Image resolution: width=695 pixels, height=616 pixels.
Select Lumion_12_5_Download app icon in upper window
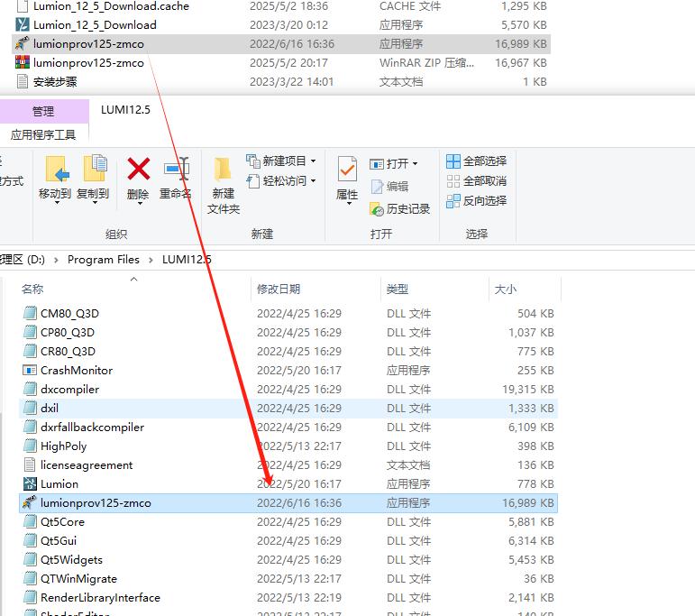click(23, 25)
